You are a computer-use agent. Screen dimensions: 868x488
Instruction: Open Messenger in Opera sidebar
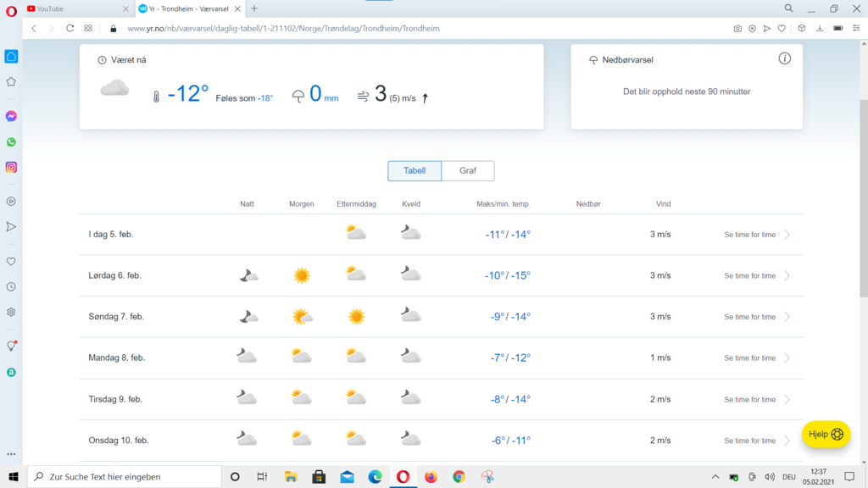pyautogui.click(x=11, y=116)
